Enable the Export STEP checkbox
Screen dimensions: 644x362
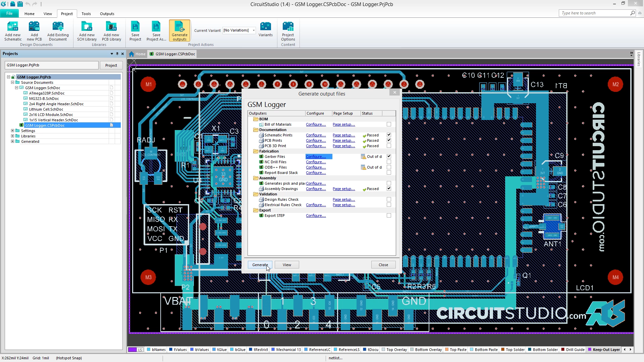[x=389, y=216]
